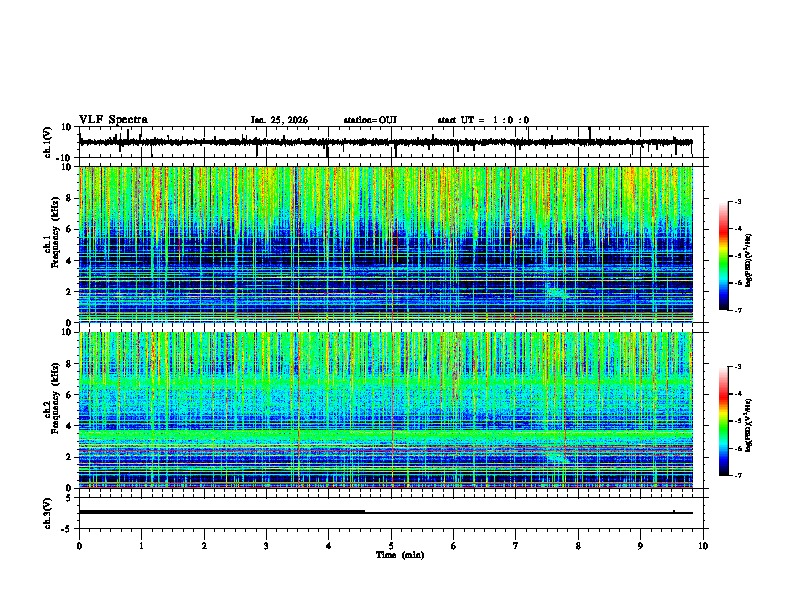
Task: Click the "2" kHz tick on ch.2 frequency axis
Action: [70, 457]
